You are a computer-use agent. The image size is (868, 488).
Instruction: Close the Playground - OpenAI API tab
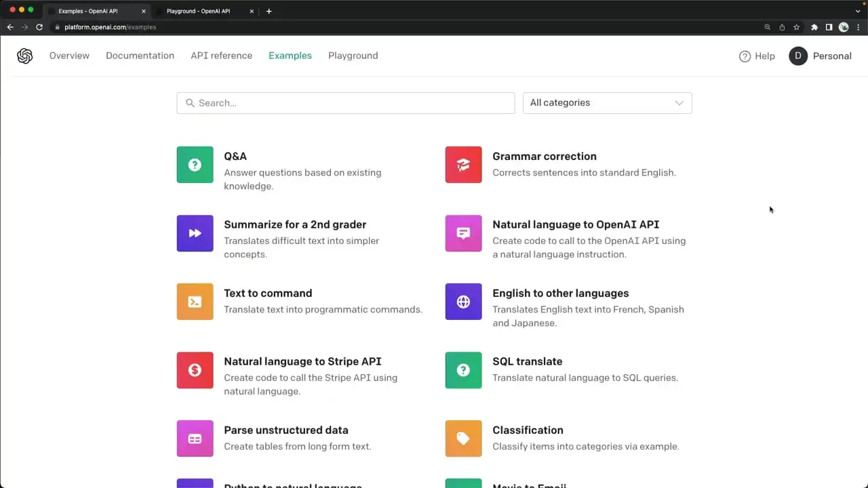(252, 11)
